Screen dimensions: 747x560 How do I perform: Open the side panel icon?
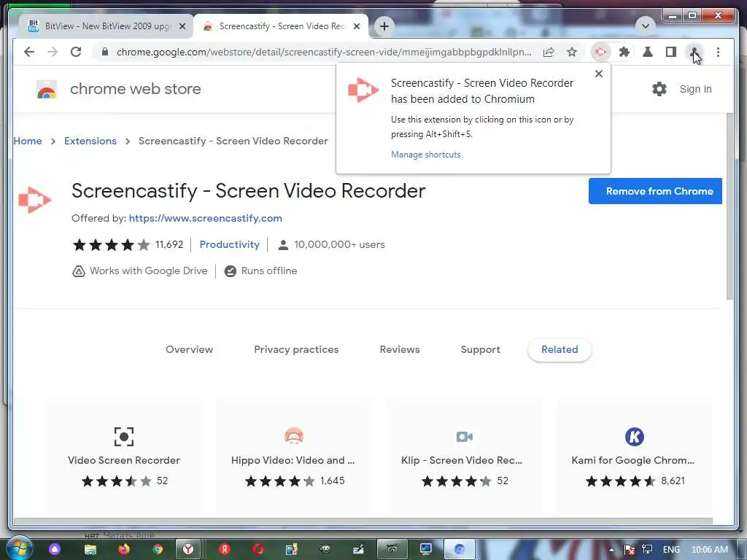coord(671,52)
